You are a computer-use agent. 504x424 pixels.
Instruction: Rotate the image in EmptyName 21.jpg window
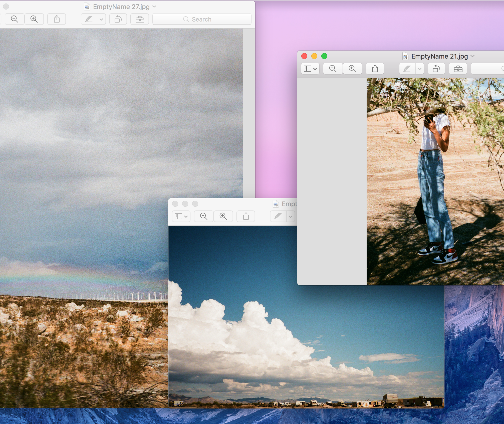[436, 69]
